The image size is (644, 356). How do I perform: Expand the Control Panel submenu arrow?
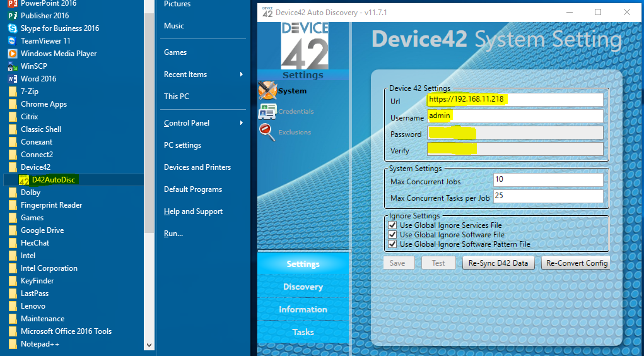242,123
